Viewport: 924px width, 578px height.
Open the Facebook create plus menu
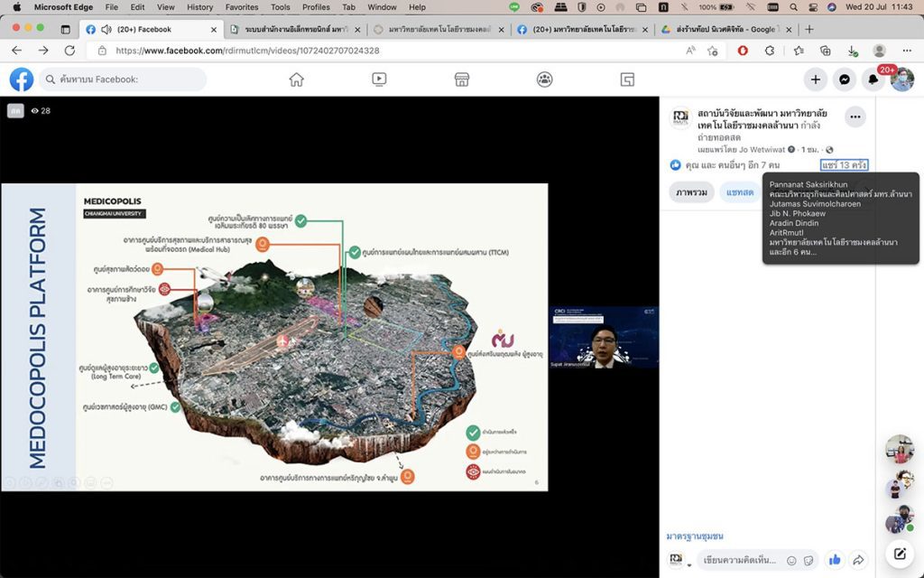(815, 79)
